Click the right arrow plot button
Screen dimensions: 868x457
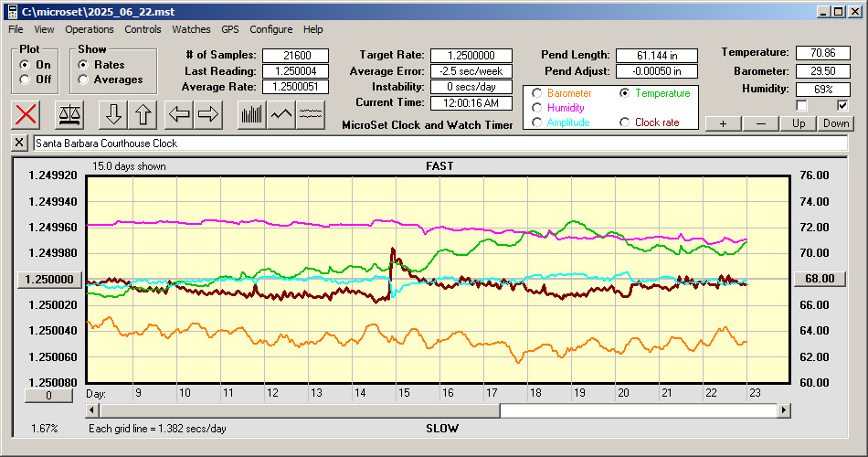pyautogui.click(x=208, y=114)
